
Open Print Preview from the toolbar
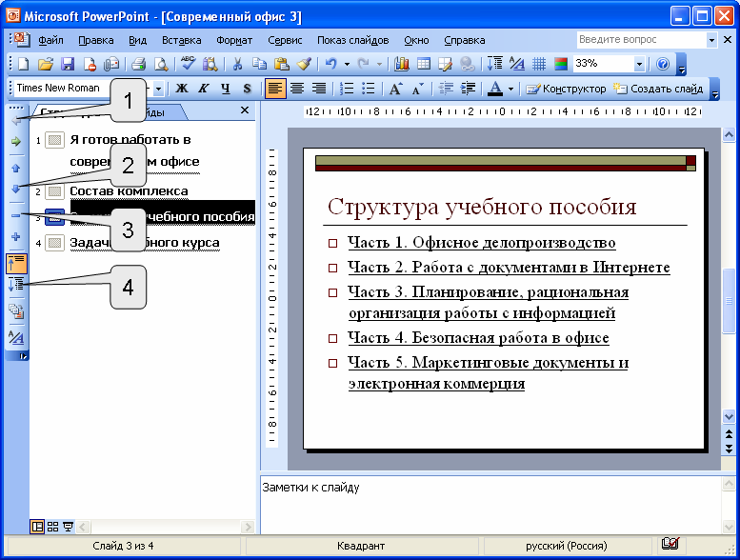(x=161, y=64)
